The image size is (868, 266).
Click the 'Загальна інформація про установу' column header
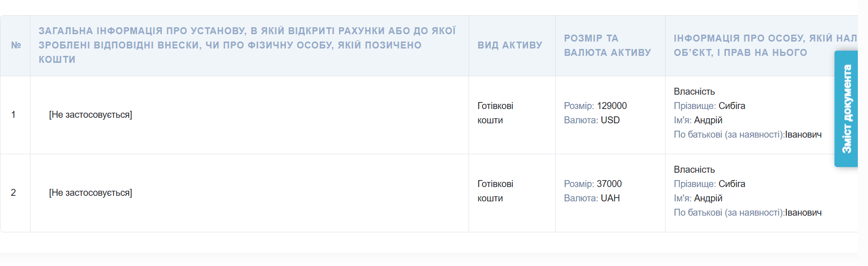coord(247,45)
